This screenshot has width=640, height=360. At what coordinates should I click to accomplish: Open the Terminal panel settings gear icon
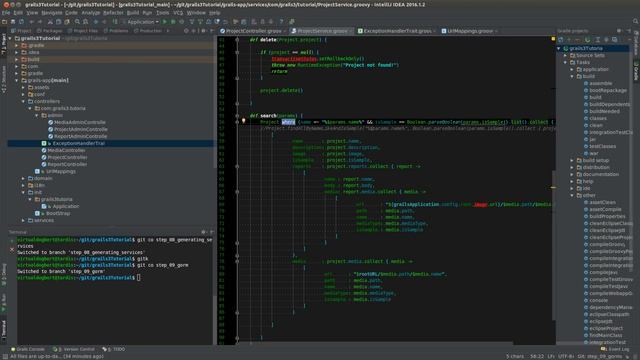pos(203,232)
